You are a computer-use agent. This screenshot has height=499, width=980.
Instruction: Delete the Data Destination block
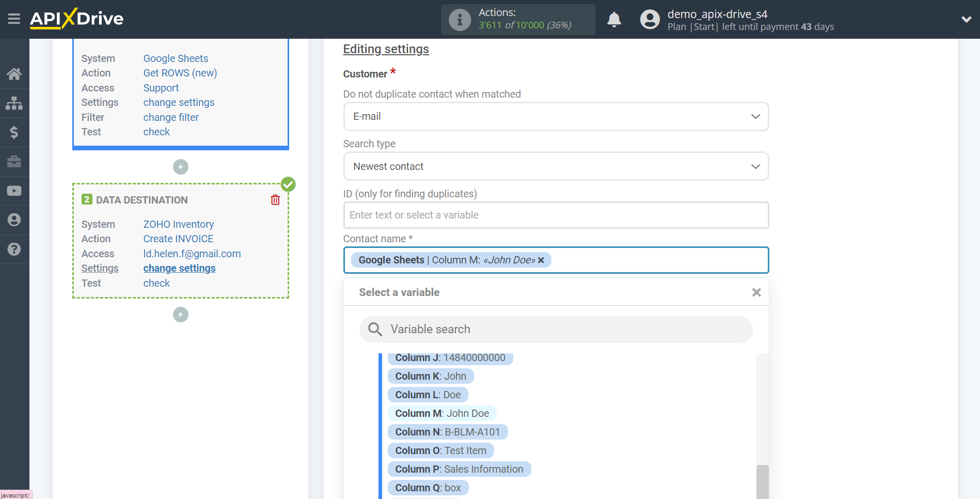tap(275, 200)
